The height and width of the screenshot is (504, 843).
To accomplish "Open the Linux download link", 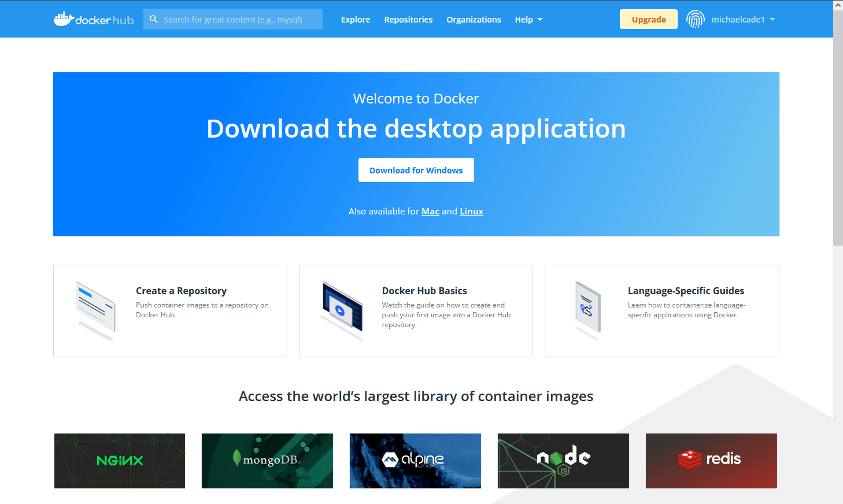I will (471, 211).
